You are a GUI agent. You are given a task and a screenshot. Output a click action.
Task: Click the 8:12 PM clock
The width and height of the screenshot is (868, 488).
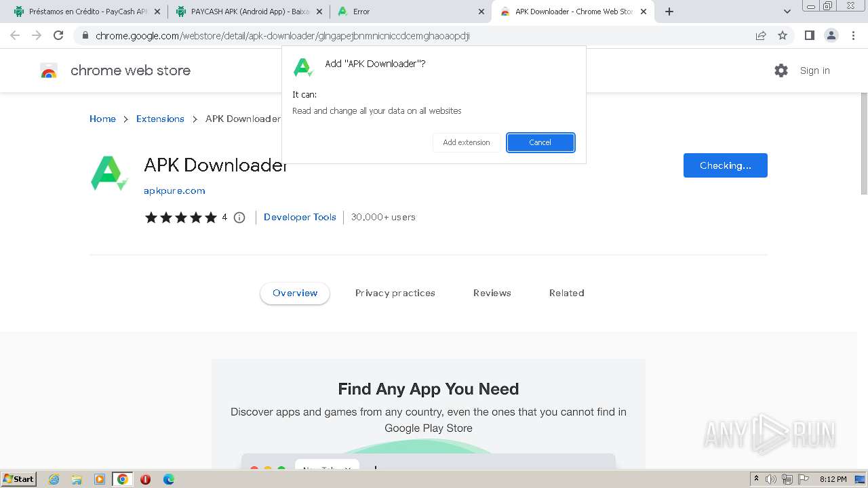tap(833, 479)
